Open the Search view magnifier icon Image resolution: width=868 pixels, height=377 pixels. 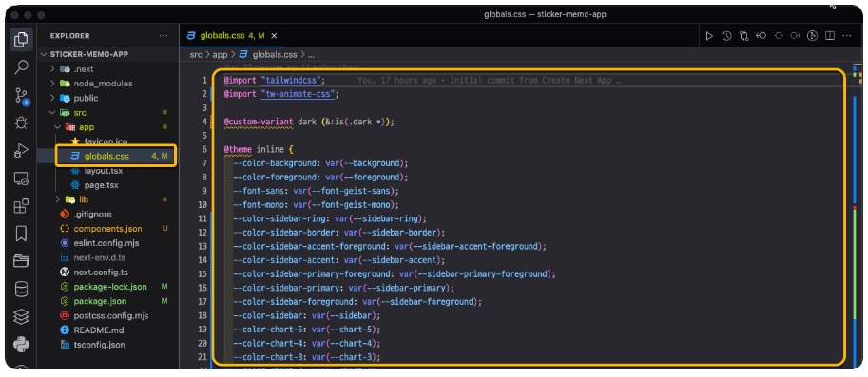[x=21, y=67]
